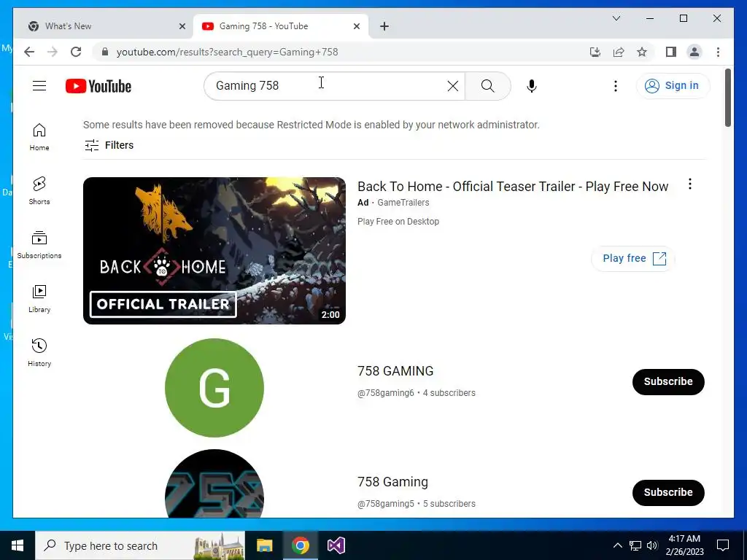Open the tab search dropdown chevron

[616, 18]
